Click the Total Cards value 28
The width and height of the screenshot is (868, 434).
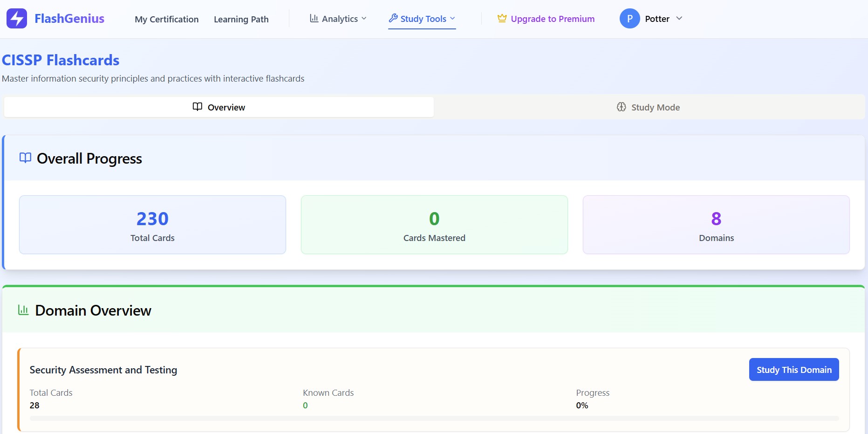pyautogui.click(x=34, y=405)
